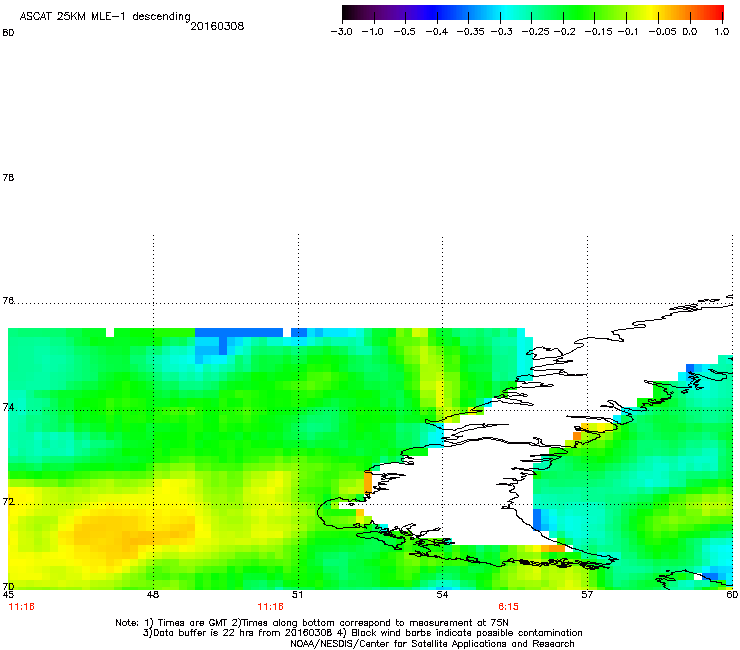Select the latitude 76 axis label
Image resolution: width=740 pixels, height=650 pixels.
point(8,301)
